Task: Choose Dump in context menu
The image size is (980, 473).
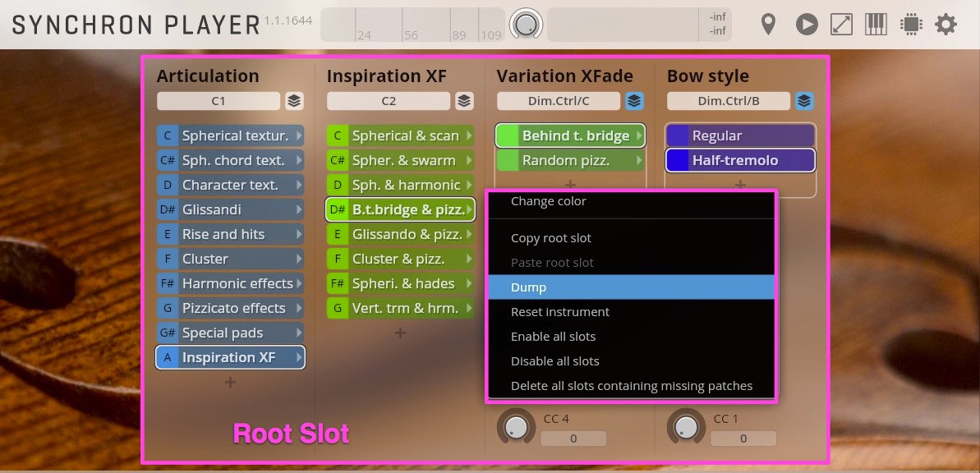Action: click(631, 287)
